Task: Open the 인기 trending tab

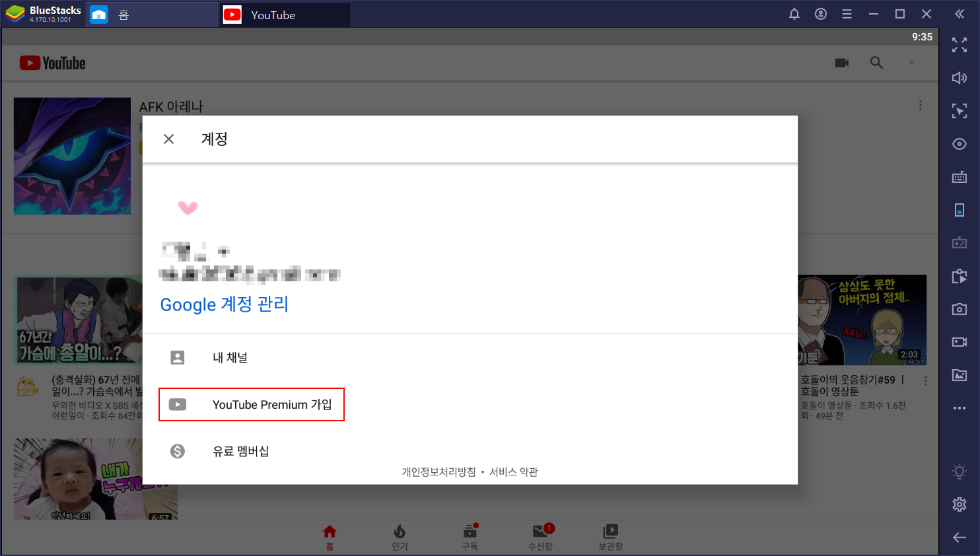Action: [400, 538]
